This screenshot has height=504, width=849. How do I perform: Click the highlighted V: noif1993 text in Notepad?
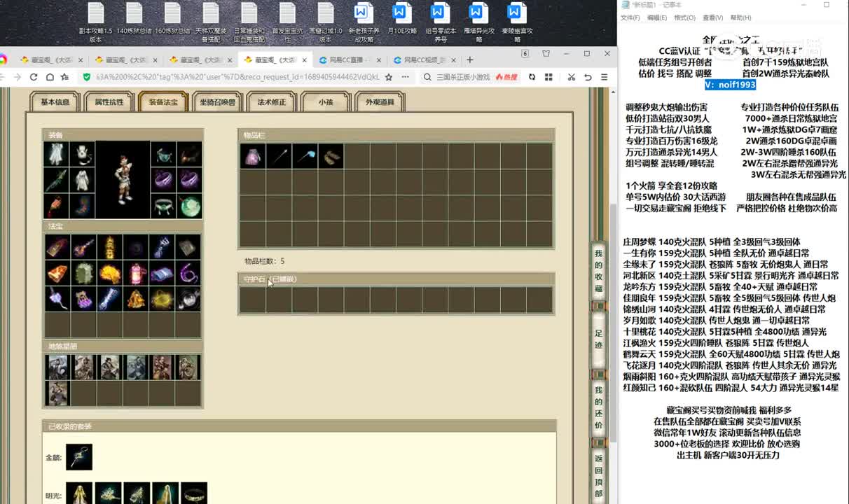coord(730,85)
